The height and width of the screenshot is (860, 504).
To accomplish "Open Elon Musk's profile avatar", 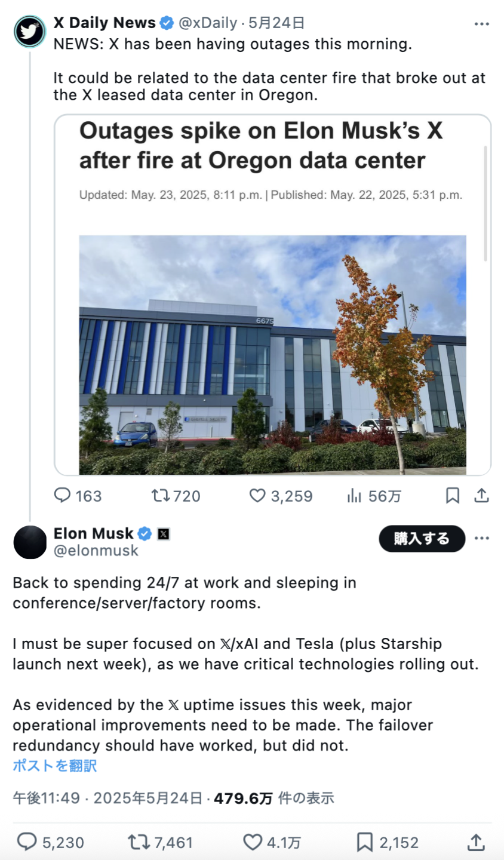I will [30, 542].
